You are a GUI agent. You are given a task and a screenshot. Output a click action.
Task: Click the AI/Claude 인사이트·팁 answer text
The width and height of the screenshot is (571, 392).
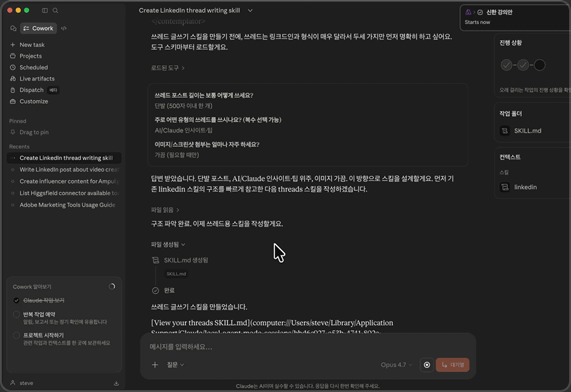(184, 130)
